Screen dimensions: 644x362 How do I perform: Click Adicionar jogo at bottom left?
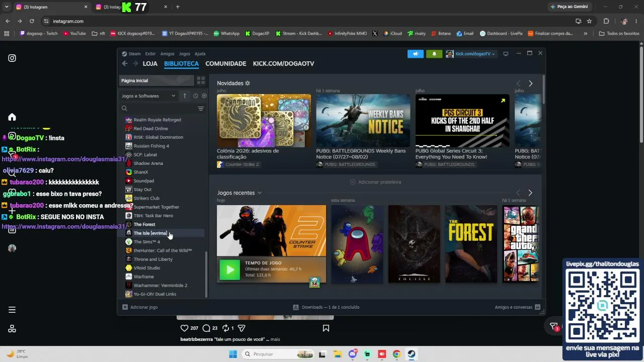click(x=140, y=307)
